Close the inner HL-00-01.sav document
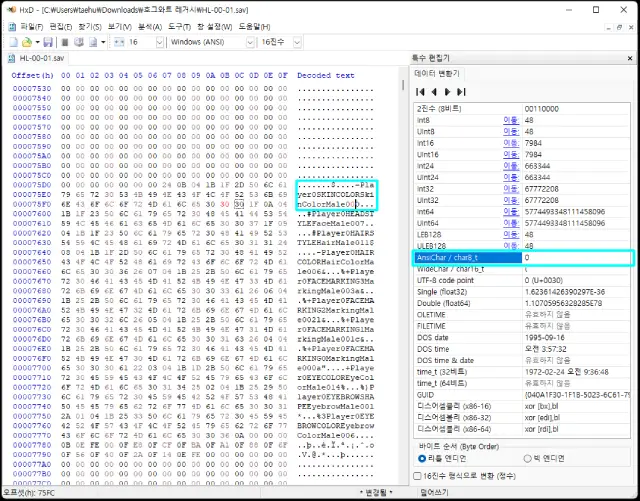This screenshot has height=501, width=640. click(x=630, y=27)
